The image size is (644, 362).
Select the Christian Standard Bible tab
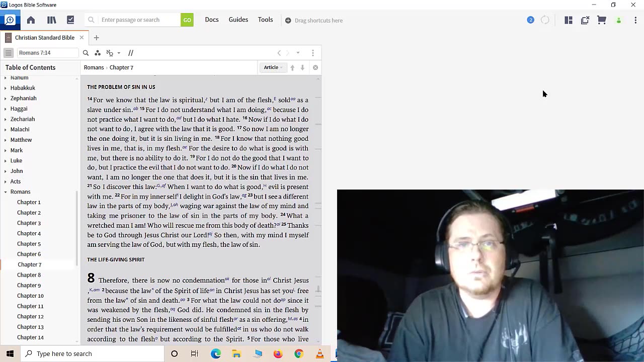(44, 38)
